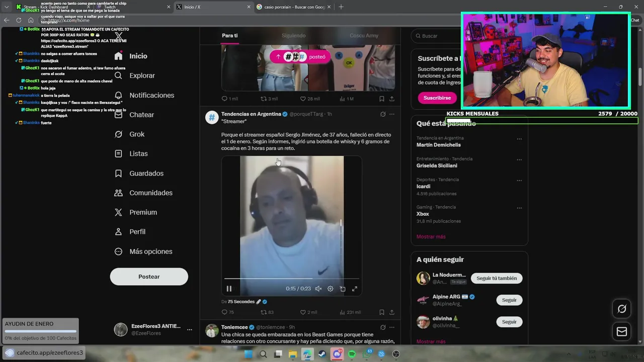Open video playback settings gear
Screen dimensions: 644x362
(x=331, y=289)
